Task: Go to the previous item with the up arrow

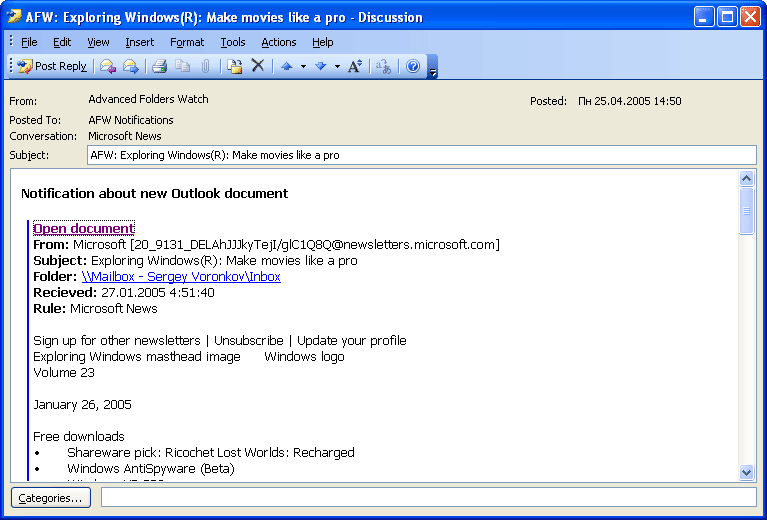Action: point(287,66)
